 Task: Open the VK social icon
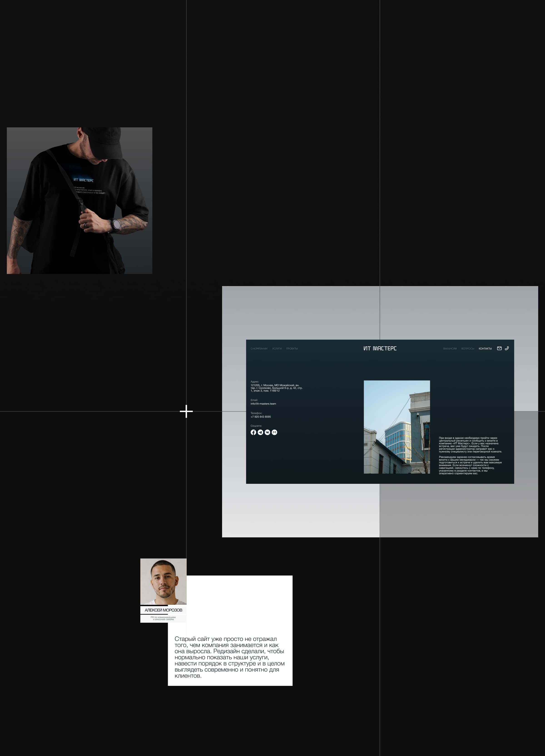tap(267, 432)
